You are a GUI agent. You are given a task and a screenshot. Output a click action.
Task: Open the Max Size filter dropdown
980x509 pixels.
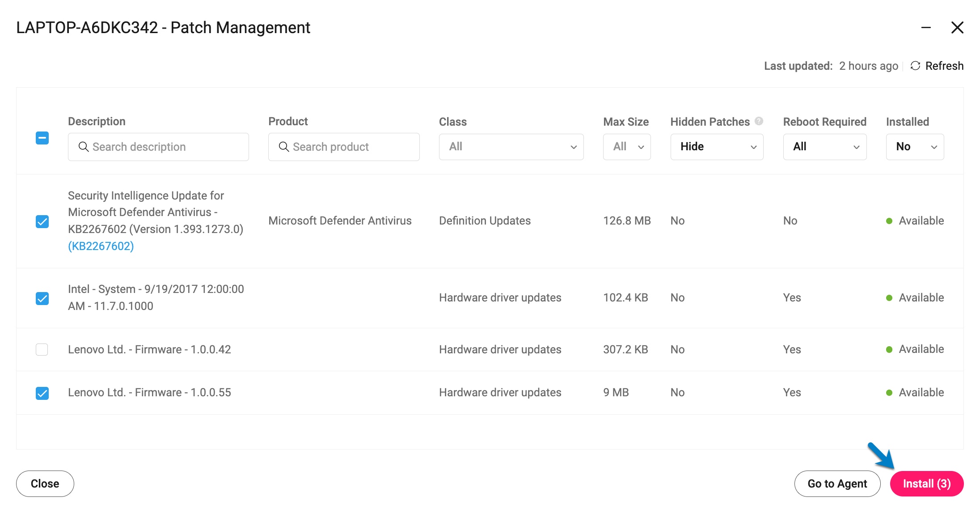[x=627, y=147]
